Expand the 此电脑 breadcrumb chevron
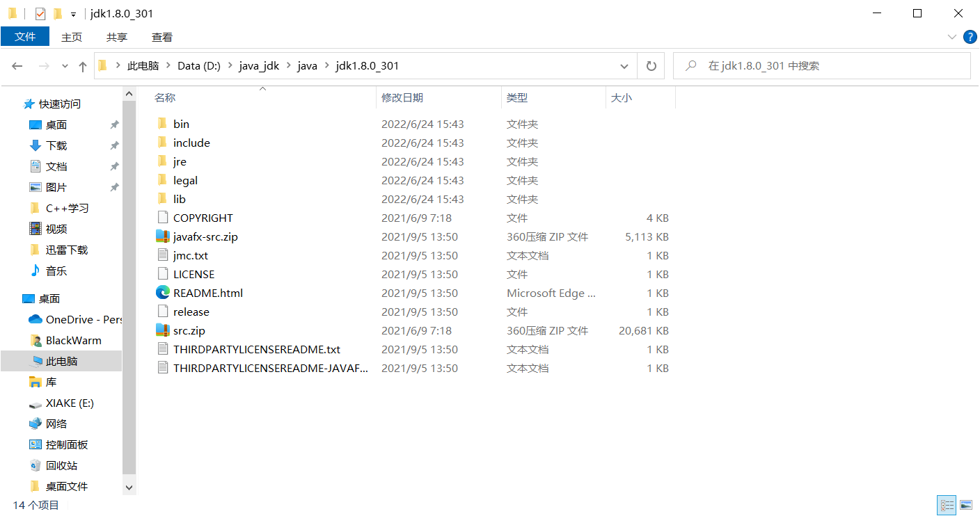 [x=168, y=66]
